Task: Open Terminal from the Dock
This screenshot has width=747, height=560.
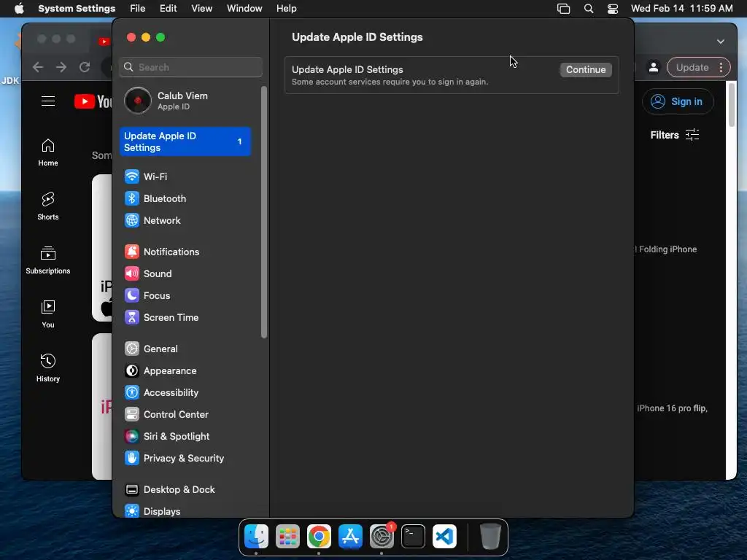Action: (x=413, y=536)
